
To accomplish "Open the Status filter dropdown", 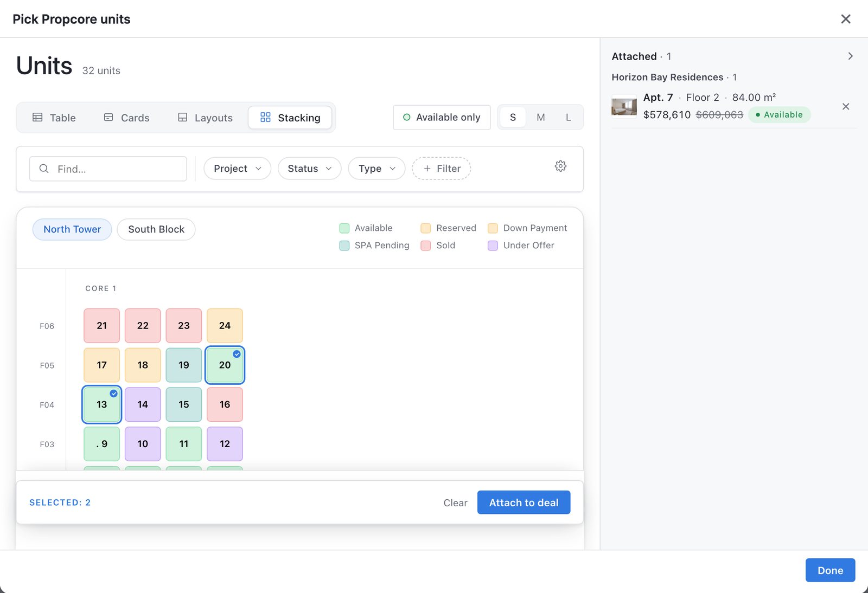I will pos(309,169).
